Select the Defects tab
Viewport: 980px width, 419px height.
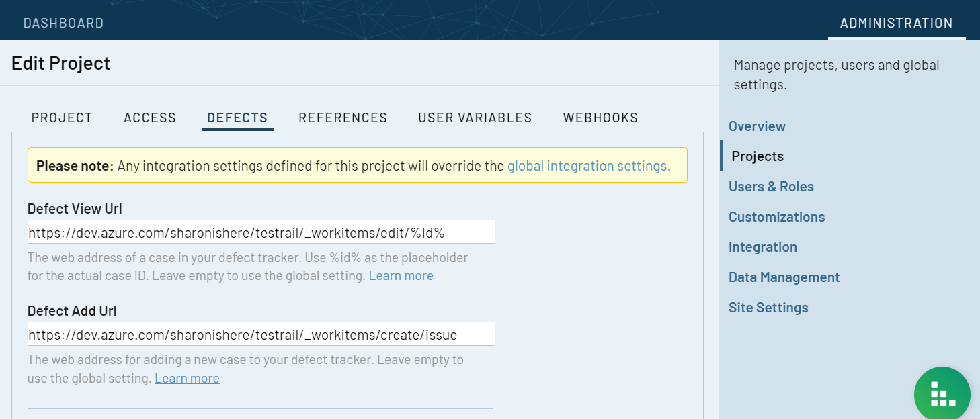pyautogui.click(x=237, y=118)
